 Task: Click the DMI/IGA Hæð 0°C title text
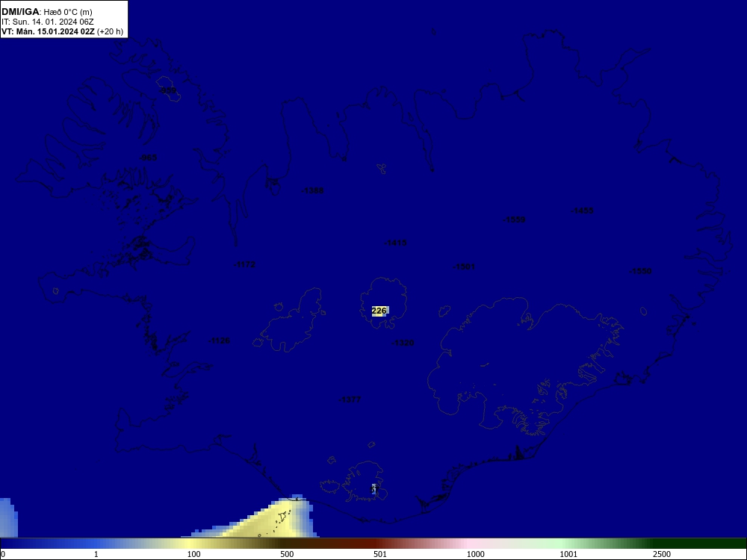point(46,12)
